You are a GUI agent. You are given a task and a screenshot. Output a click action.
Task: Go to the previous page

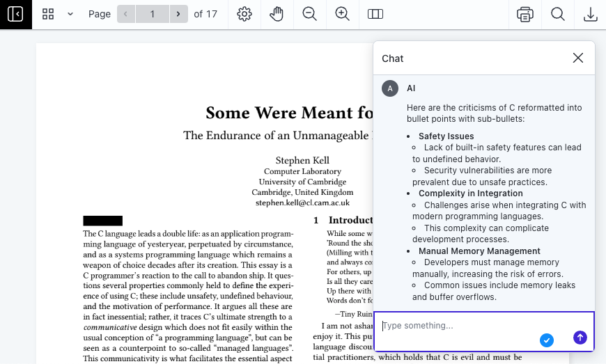click(x=126, y=14)
